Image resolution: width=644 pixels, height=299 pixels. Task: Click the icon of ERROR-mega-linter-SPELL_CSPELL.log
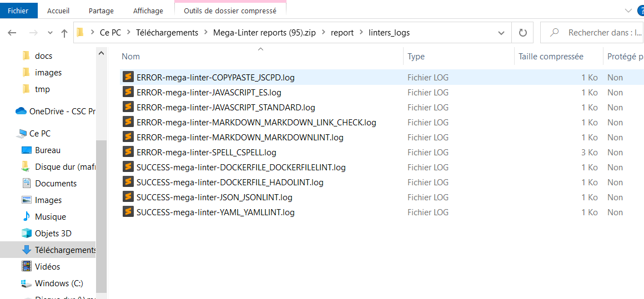coord(128,152)
